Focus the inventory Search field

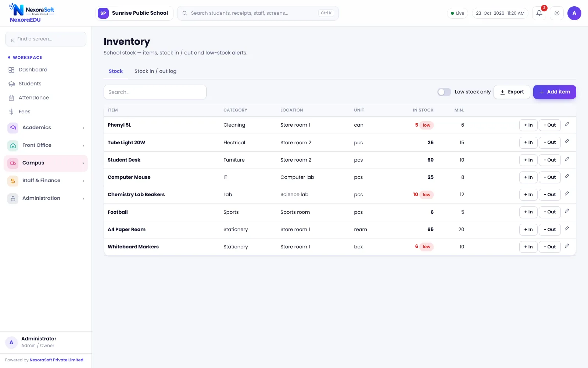coord(155,92)
